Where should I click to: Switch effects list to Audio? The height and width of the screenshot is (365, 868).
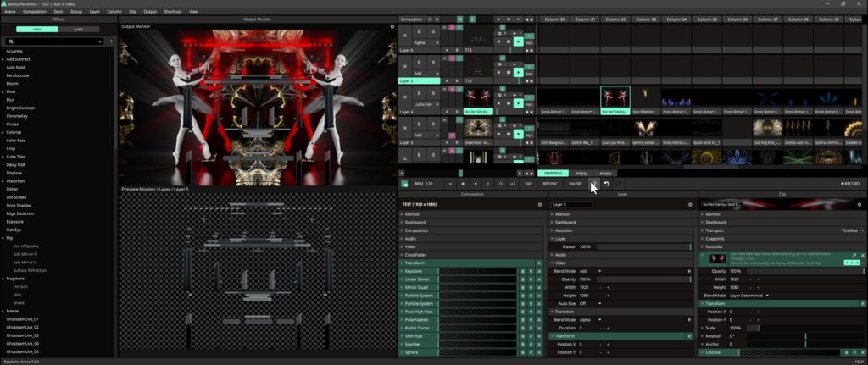79,30
